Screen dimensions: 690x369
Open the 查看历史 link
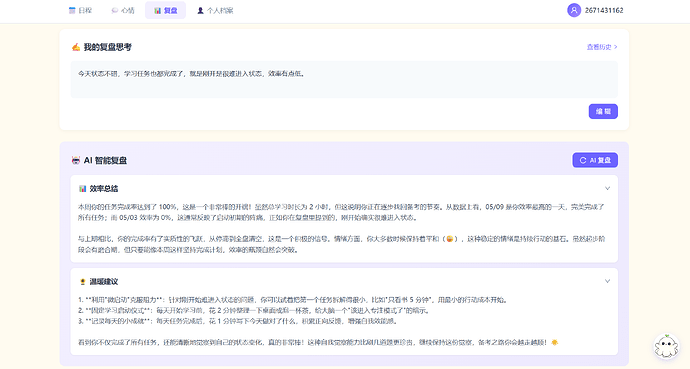[602, 47]
